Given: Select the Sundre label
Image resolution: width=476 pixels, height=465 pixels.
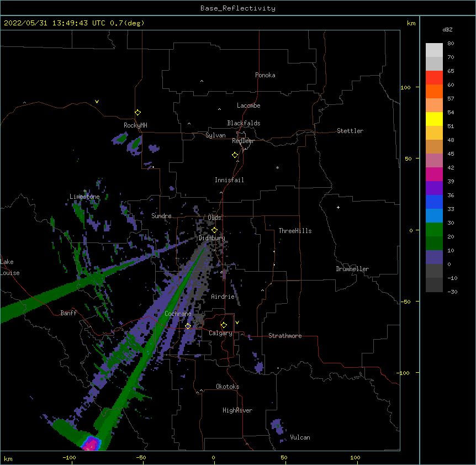Looking at the screenshot, I should pos(161,216).
